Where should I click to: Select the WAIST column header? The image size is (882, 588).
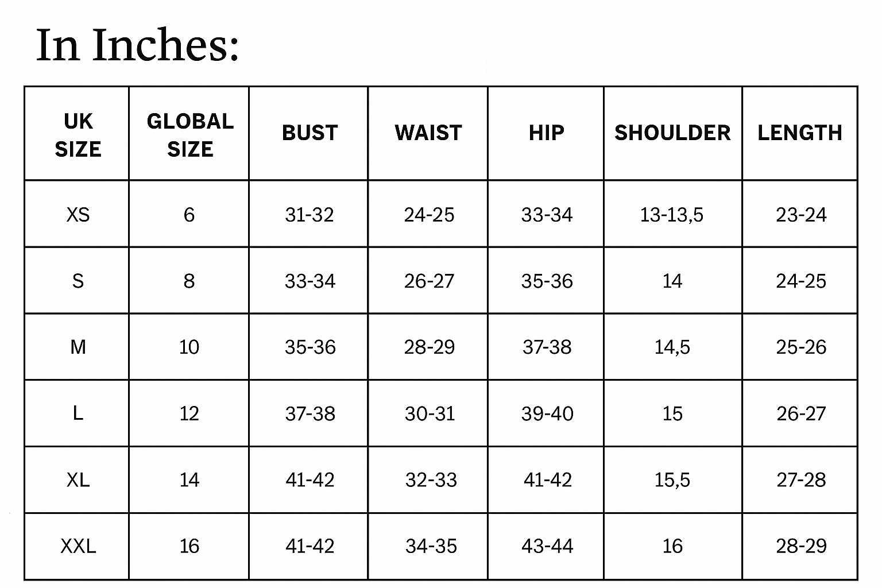(428, 133)
